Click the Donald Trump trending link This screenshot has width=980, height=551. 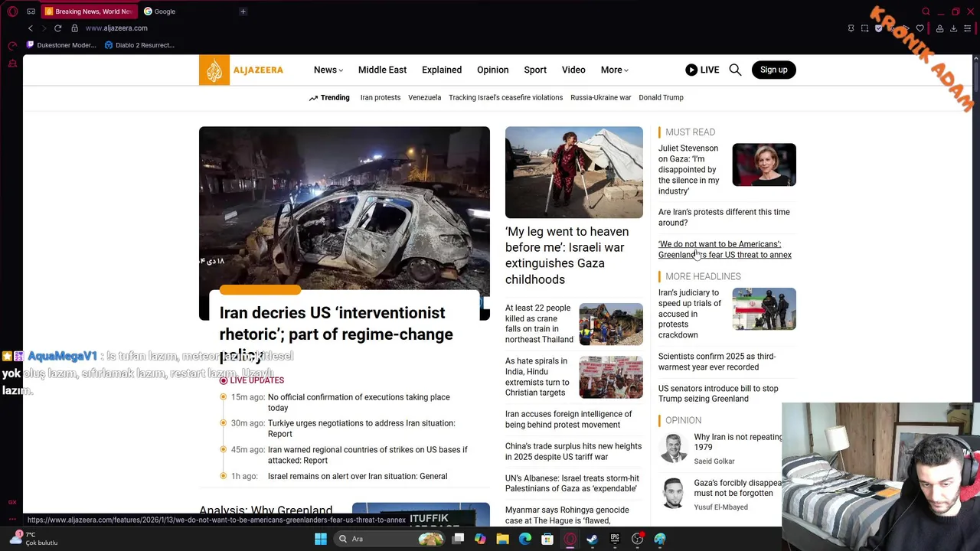[661, 98]
